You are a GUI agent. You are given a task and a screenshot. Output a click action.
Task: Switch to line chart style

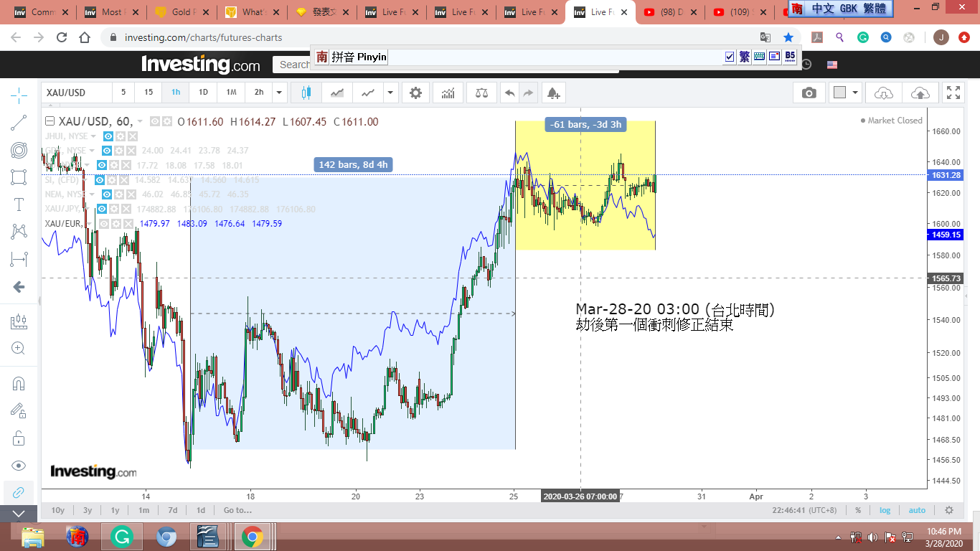point(369,93)
